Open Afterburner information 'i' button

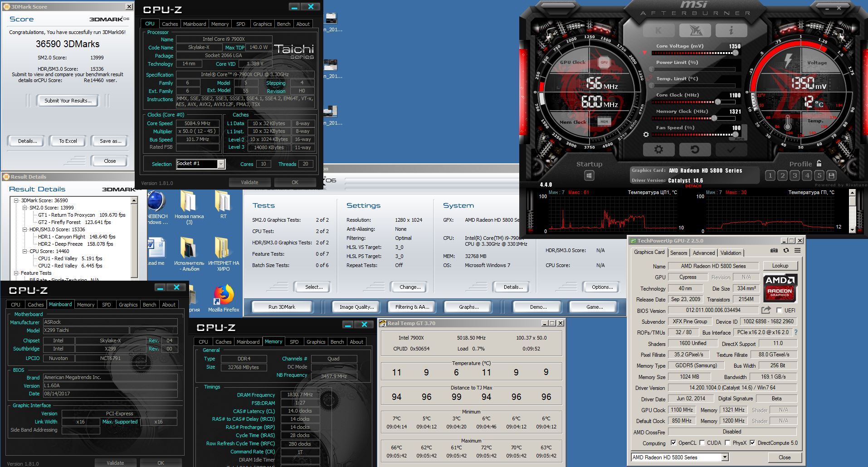pos(731,30)
